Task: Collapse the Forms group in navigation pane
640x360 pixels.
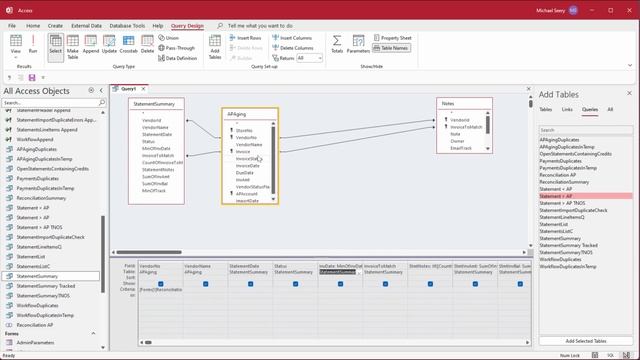Action: [x=93, y=333]
